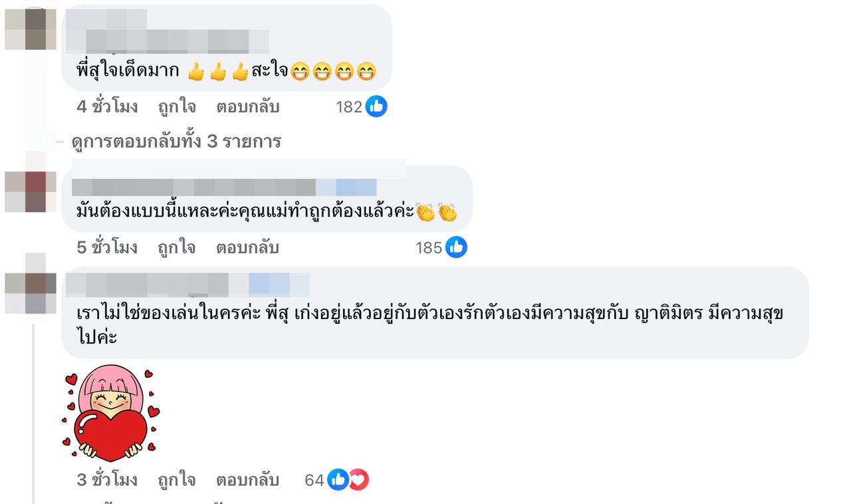This screenshot has height=504, width=851.
Task: Reply to the 3 ชั่วโมง sticker comment
Action: [x=247, y=480]
